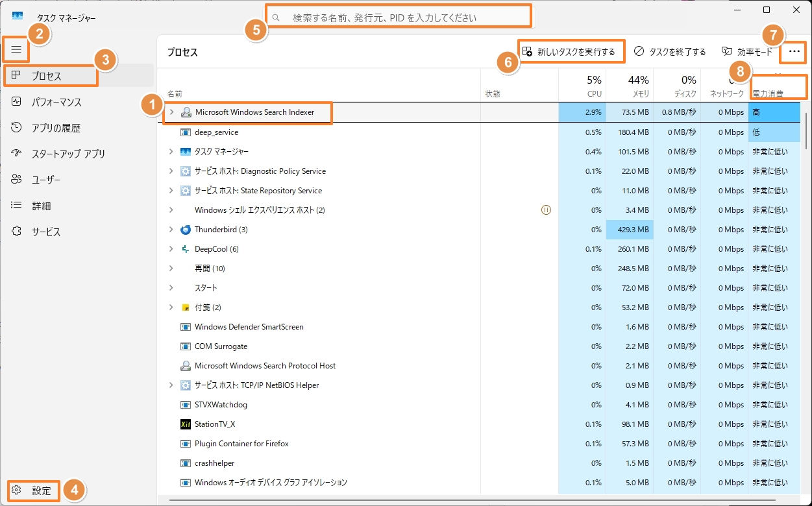The width and height of the screenshot is (812, 506).
Task: Sort by the CPU column header
Action: [x=582, y=85]
